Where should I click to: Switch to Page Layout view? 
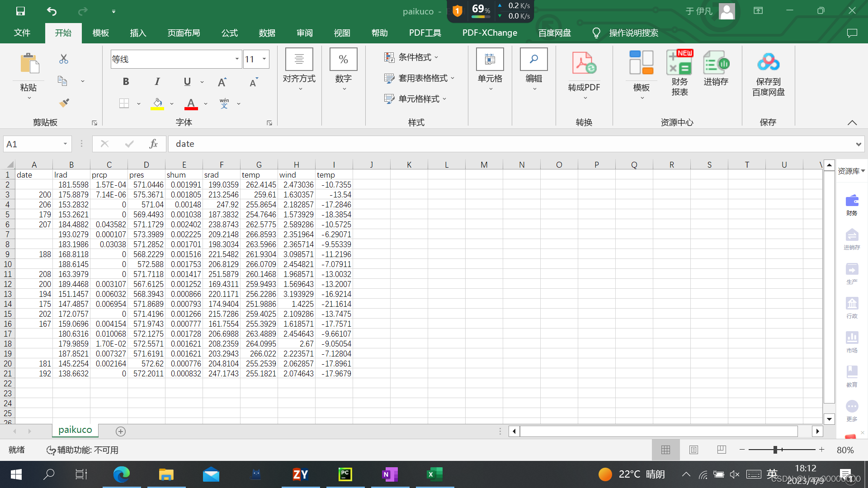coord(693,450)
